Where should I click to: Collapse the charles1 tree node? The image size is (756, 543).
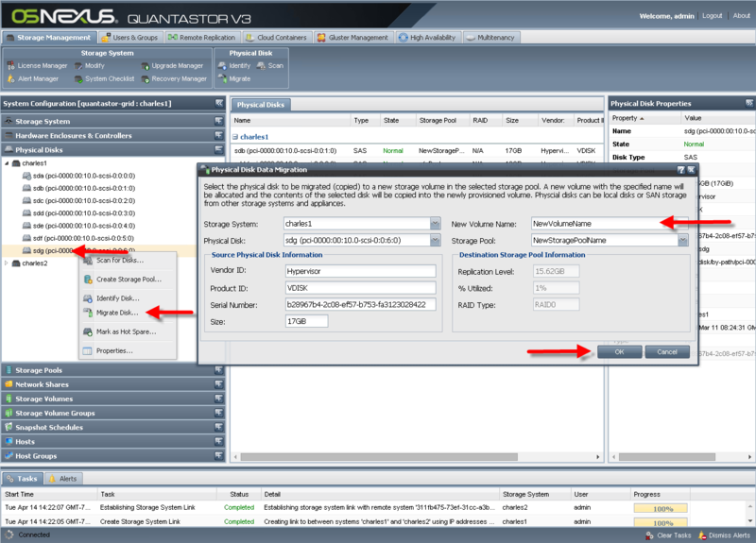[7, 163]
